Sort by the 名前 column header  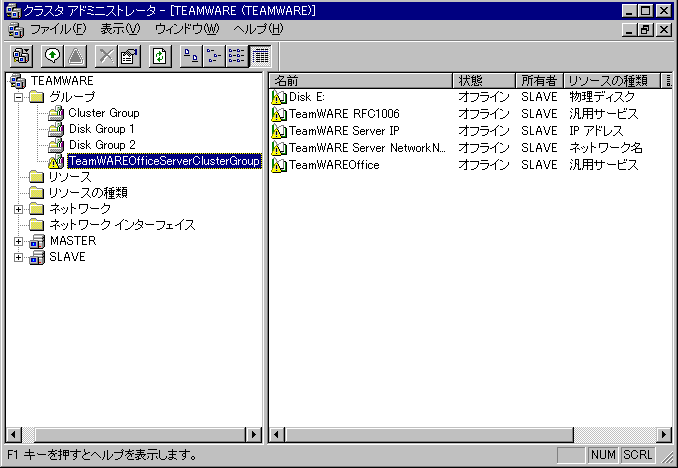pyautogui.click(x=361, y=80)
